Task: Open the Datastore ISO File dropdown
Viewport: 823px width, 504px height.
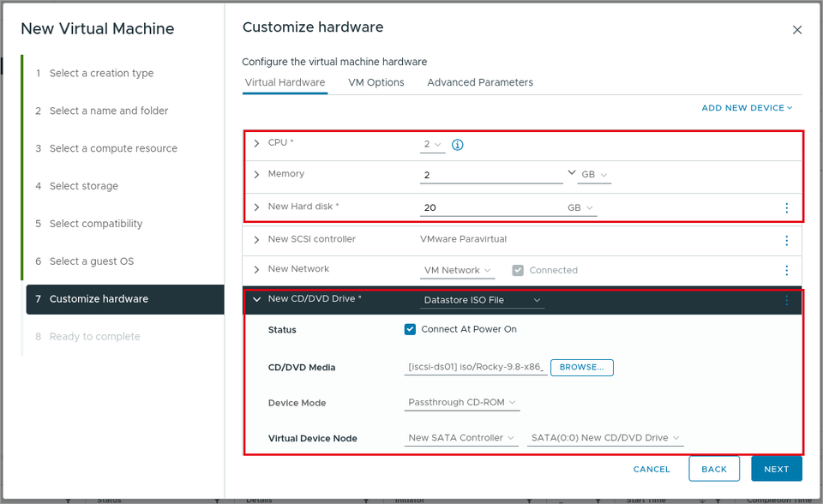Action: (482, 300)
